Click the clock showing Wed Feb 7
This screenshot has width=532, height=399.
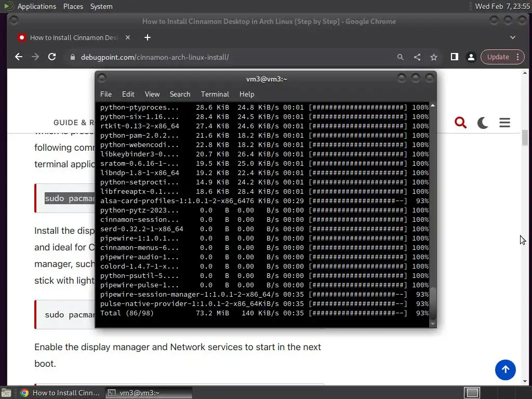(502, 6)
